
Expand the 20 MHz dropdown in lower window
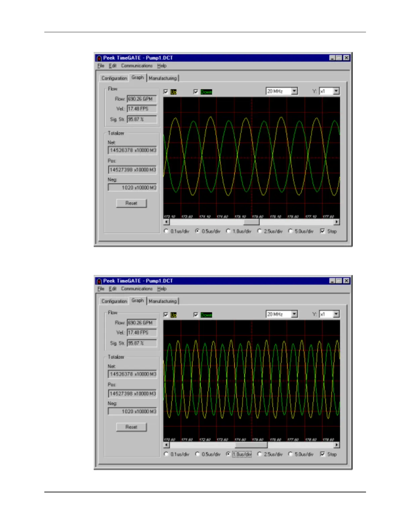pos(294,314)
